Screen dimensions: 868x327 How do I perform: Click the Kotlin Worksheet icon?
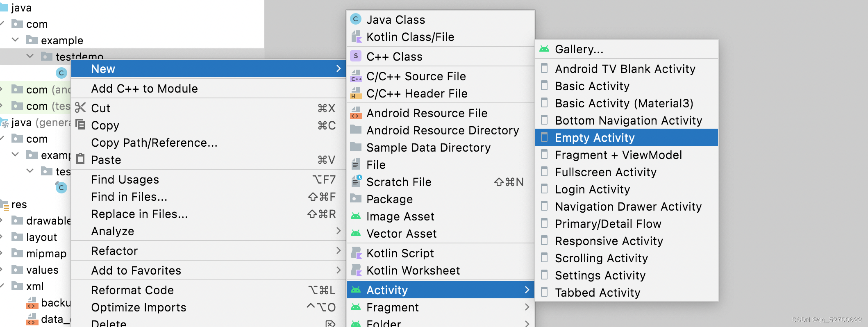(x=357, y=270)
